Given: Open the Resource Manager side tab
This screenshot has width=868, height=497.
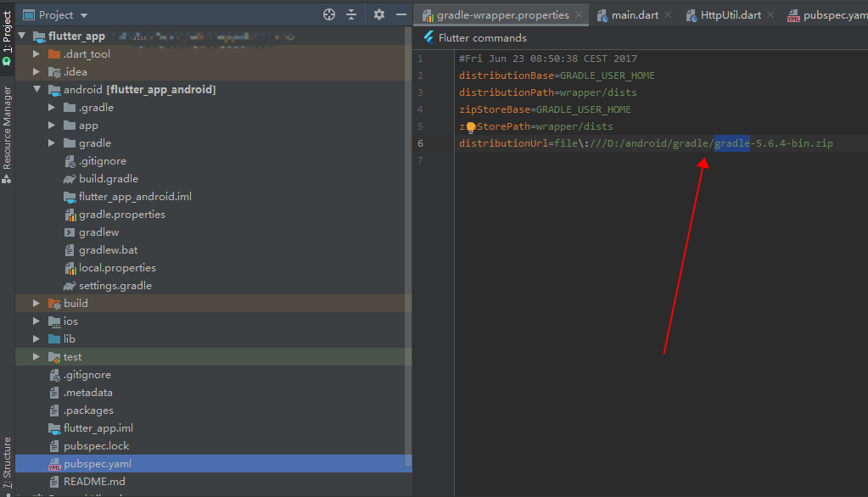Looking at the screenshot, I should tap(7, 135).
